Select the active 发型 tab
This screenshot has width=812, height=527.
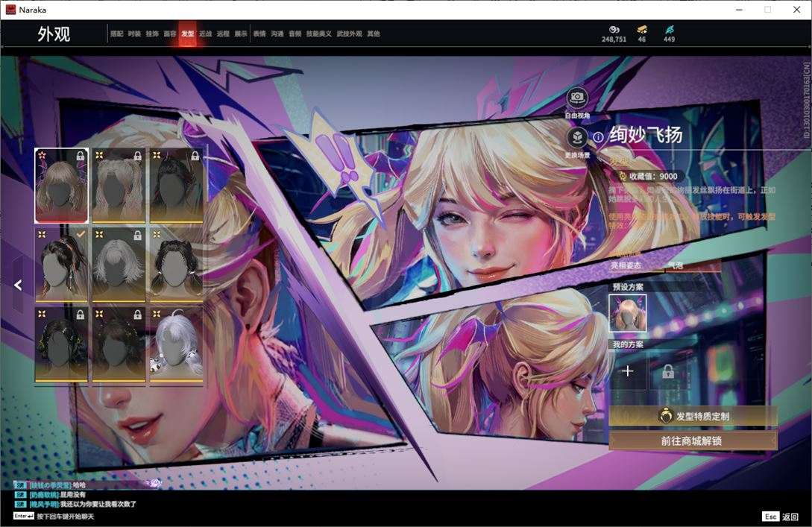click(x=187, y=34)
